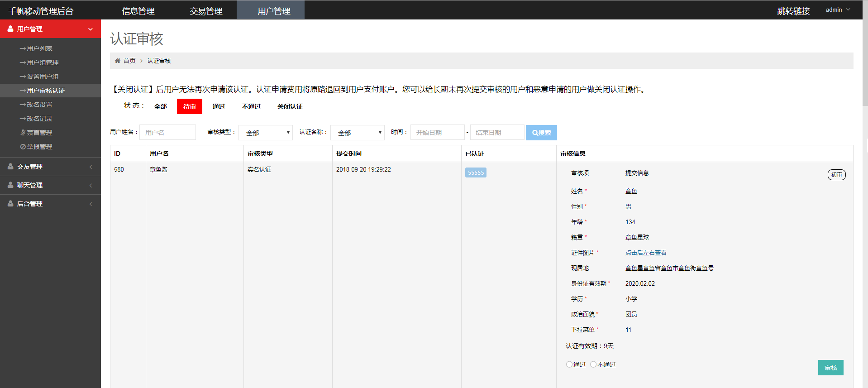Click the 实名认证 type cell

pyautogui.click(x=259, y=169)
